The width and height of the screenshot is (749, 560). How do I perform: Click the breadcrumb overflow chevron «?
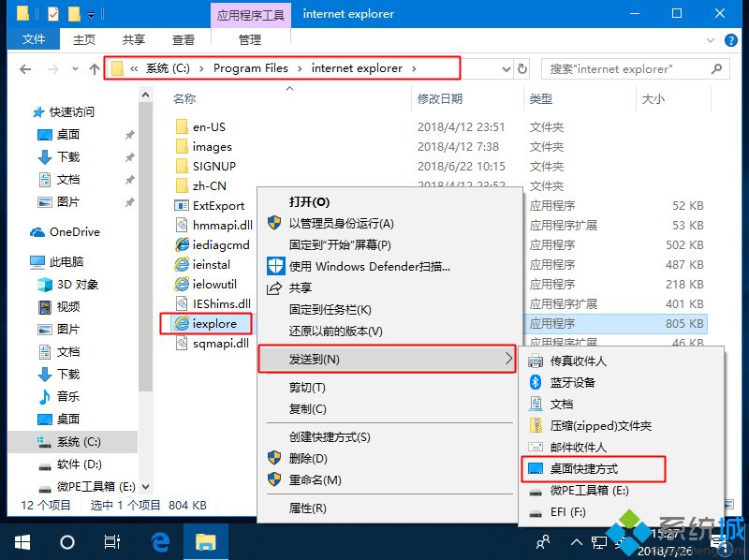tap(134, 68)
